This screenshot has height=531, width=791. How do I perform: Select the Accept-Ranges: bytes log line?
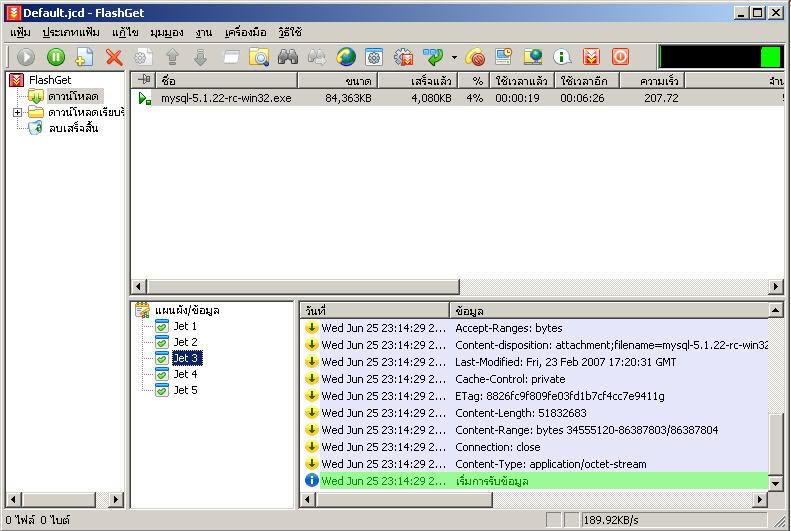click(x=536, y=328)
